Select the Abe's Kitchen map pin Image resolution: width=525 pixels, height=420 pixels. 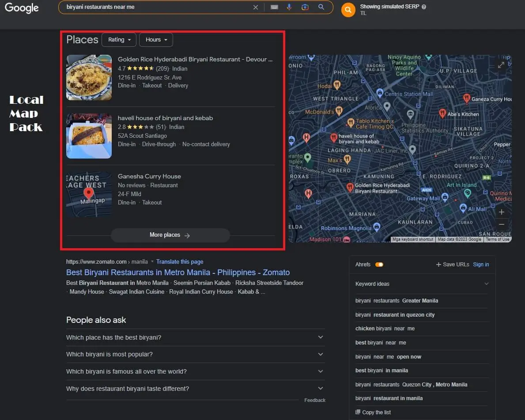[442, 113]
